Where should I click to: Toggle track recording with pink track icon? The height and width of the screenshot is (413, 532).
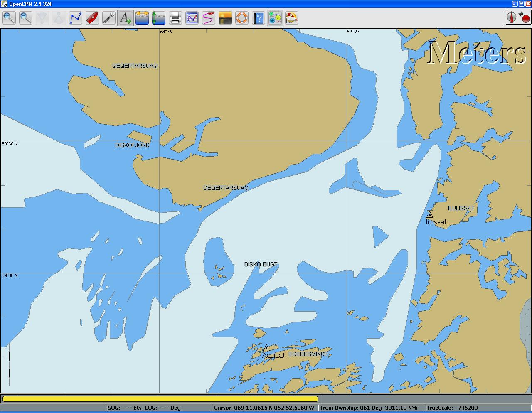tap(209, 18)
